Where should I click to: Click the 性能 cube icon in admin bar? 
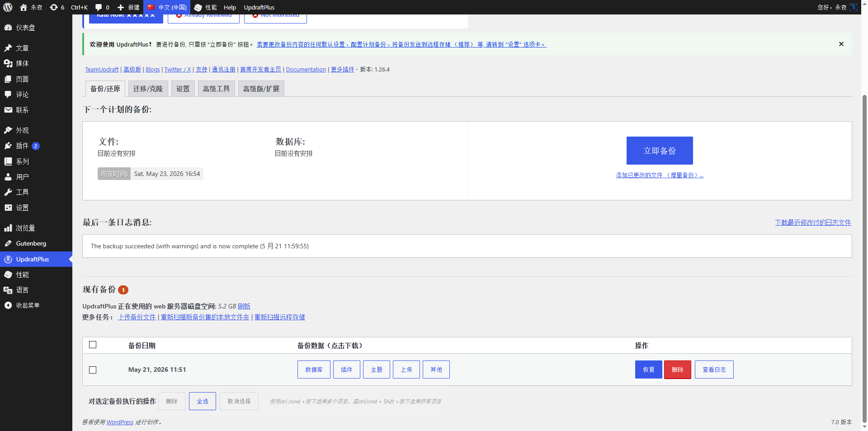[x=198, y=7]
